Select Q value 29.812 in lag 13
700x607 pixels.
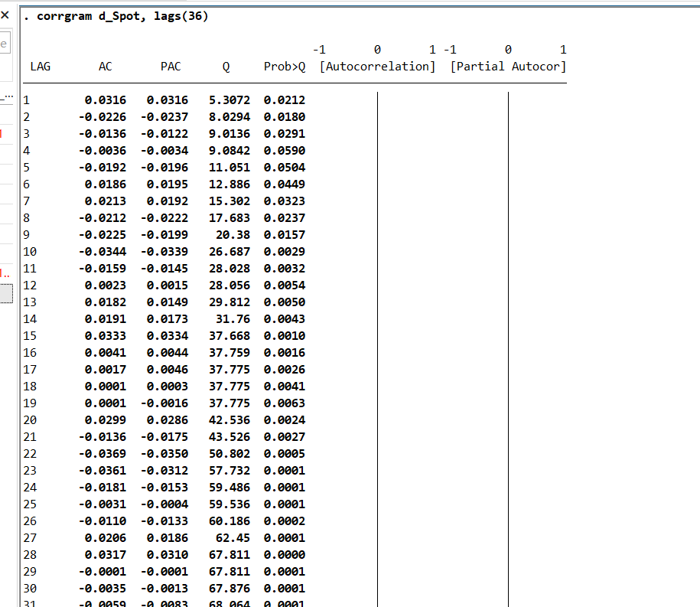coord(230,302)
